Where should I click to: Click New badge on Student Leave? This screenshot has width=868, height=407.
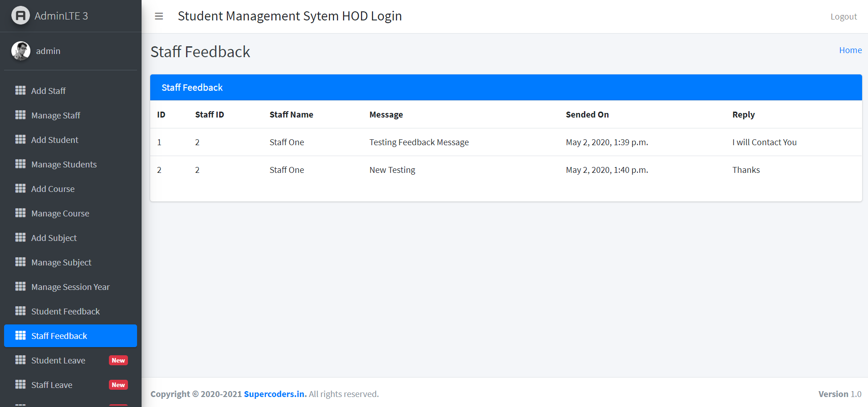pos(118,360)
